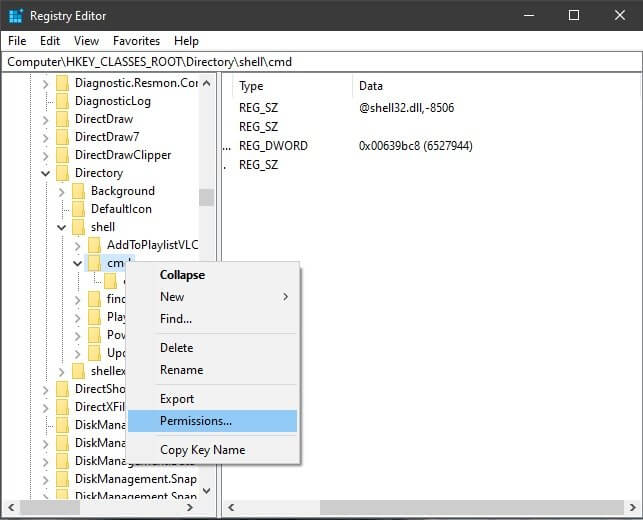Click the DirectShow key folder icon
Image resolution: width=643 pixels, height=520 pixels.
[62, 389]
